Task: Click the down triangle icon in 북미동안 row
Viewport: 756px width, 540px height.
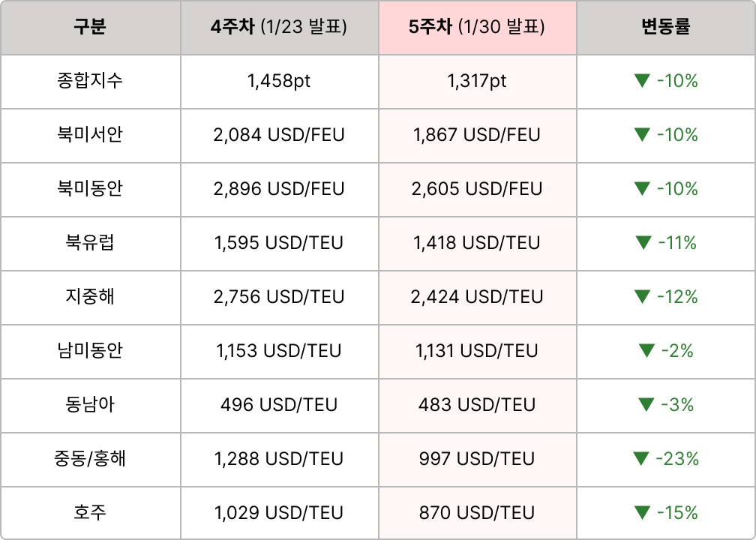Action: (x=641, y=189)
